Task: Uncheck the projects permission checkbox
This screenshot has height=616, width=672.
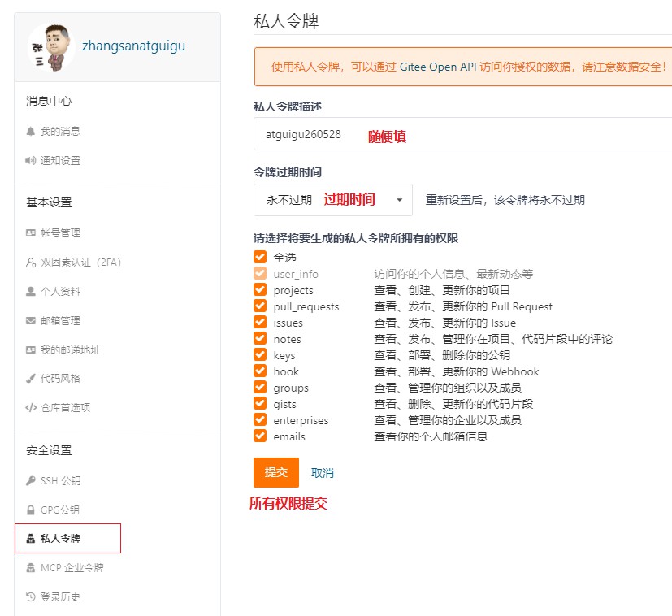Action: pos(260,289)
